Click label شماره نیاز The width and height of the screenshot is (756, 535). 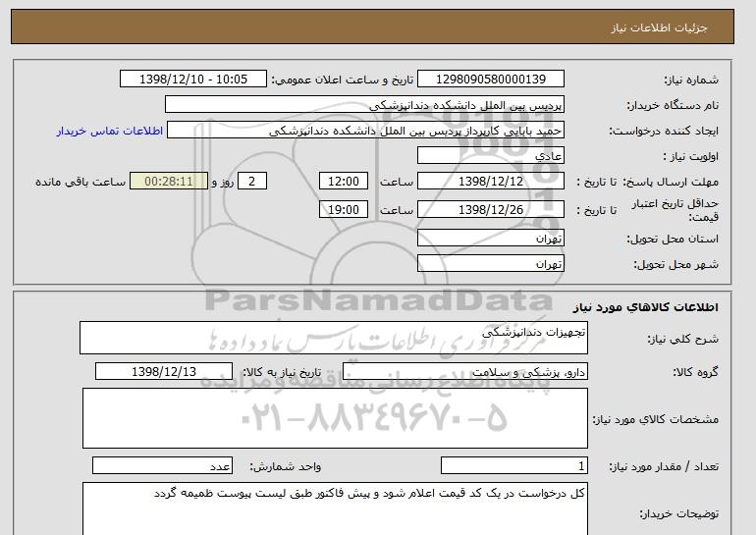tap(691, 80)
